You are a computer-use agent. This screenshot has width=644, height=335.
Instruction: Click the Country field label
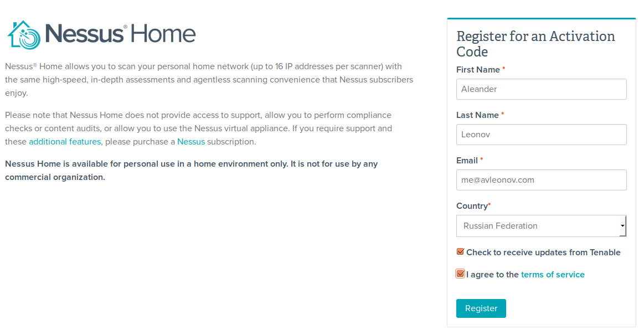point(472,206)
